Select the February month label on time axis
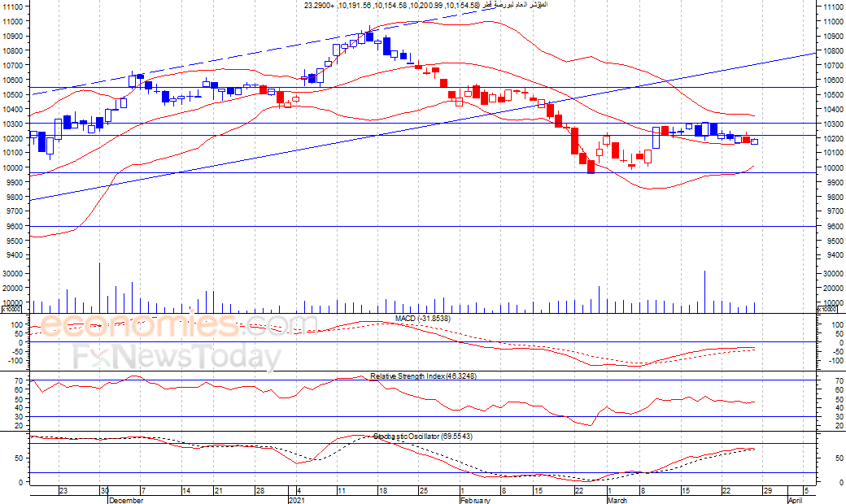846x504 pixels. [x=475, y=500]
